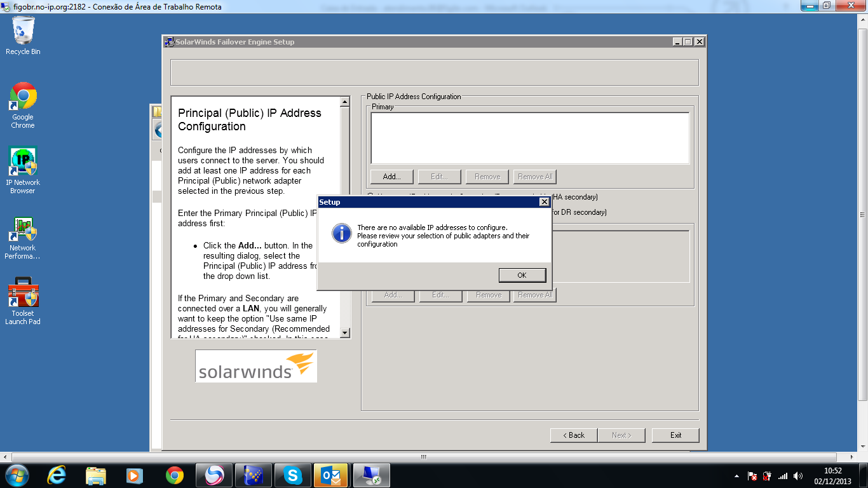868x488 pixels.
Task: Show hidden tray icons arrow
Action: point(736,476)
